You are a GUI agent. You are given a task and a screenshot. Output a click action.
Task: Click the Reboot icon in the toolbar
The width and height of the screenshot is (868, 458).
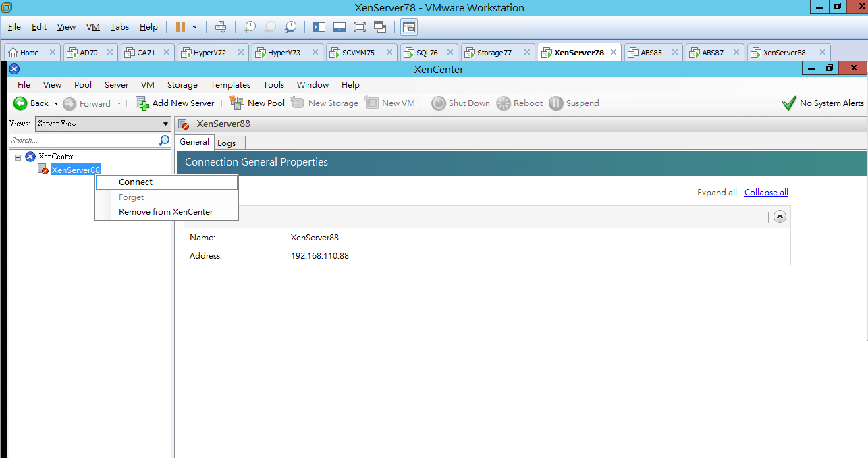tap(504, 103)
